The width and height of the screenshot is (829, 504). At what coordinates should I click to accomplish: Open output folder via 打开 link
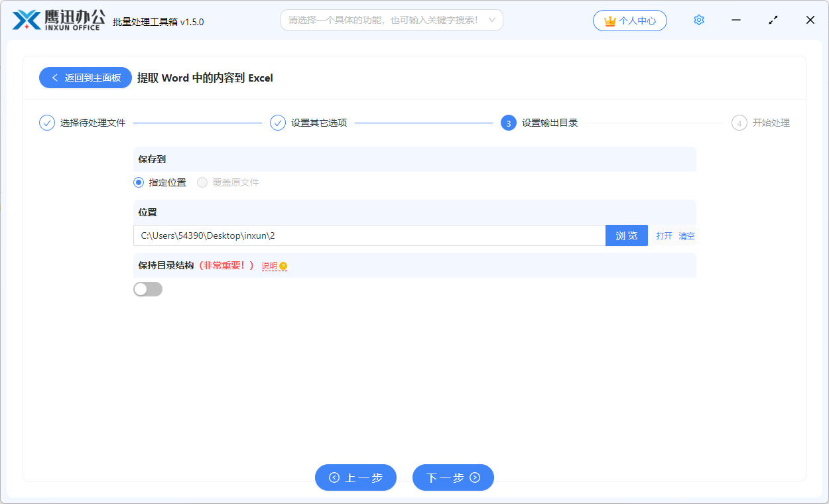(664, 235)
